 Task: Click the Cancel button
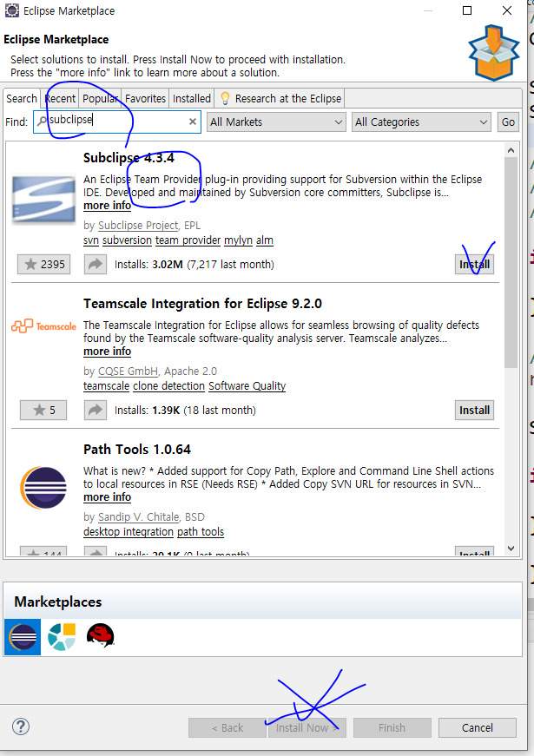click(477, 727)
